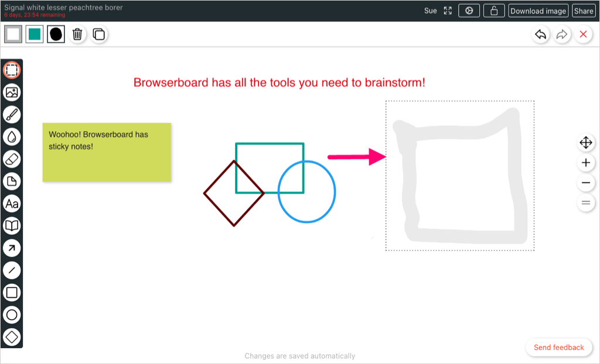600x364 pixels.
Task: Open the teal stroke color picker
Action: 35,35
